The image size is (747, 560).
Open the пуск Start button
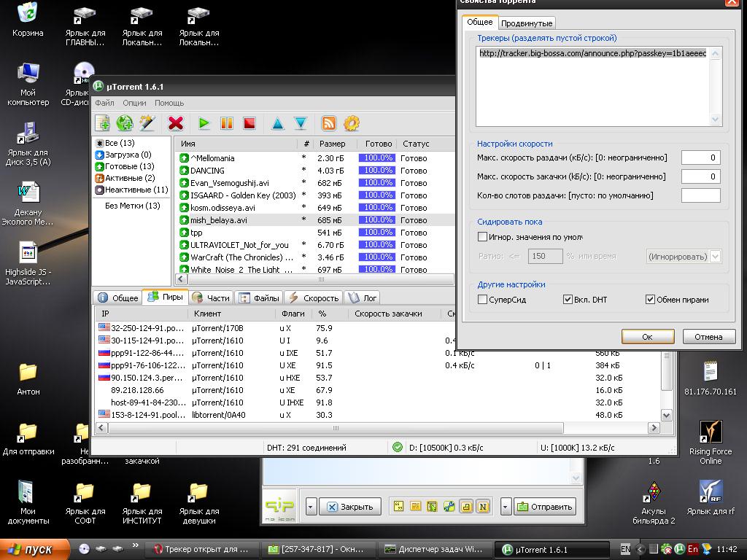34,549
